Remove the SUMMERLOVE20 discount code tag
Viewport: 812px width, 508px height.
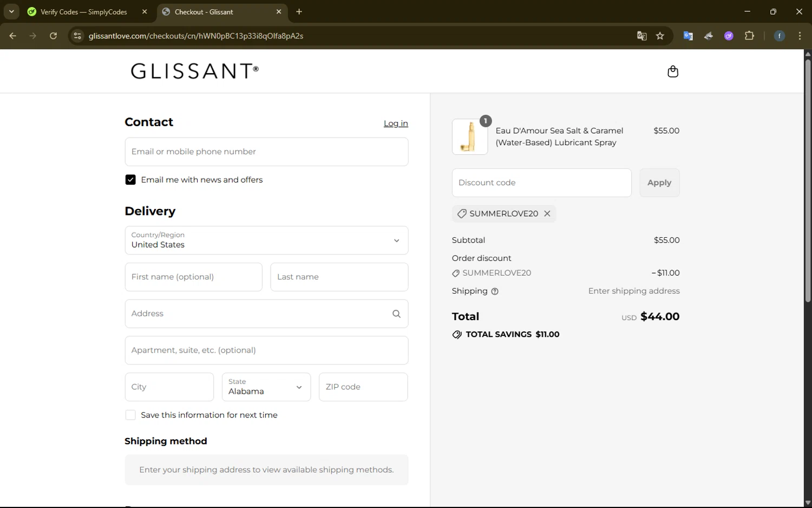click(547, 213)
